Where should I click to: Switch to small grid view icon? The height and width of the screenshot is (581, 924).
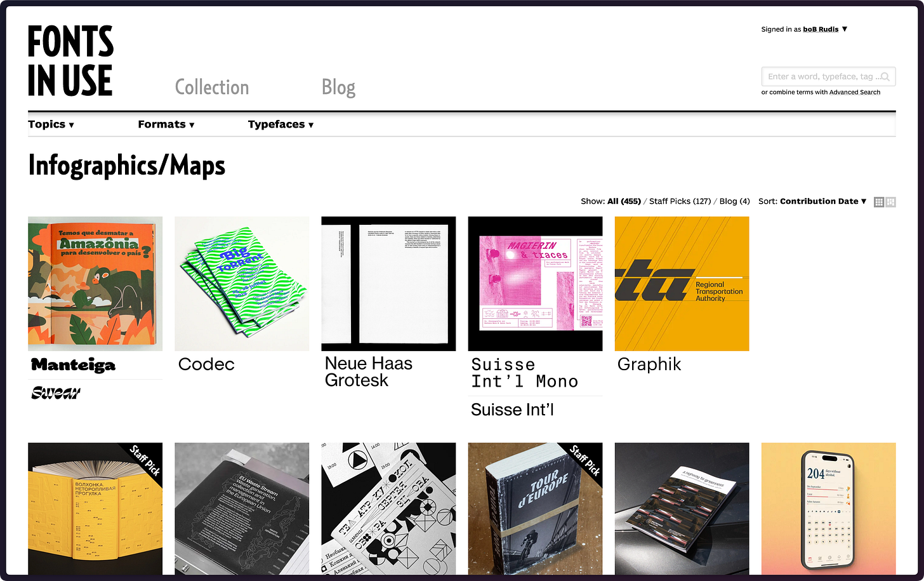point(879,202)
